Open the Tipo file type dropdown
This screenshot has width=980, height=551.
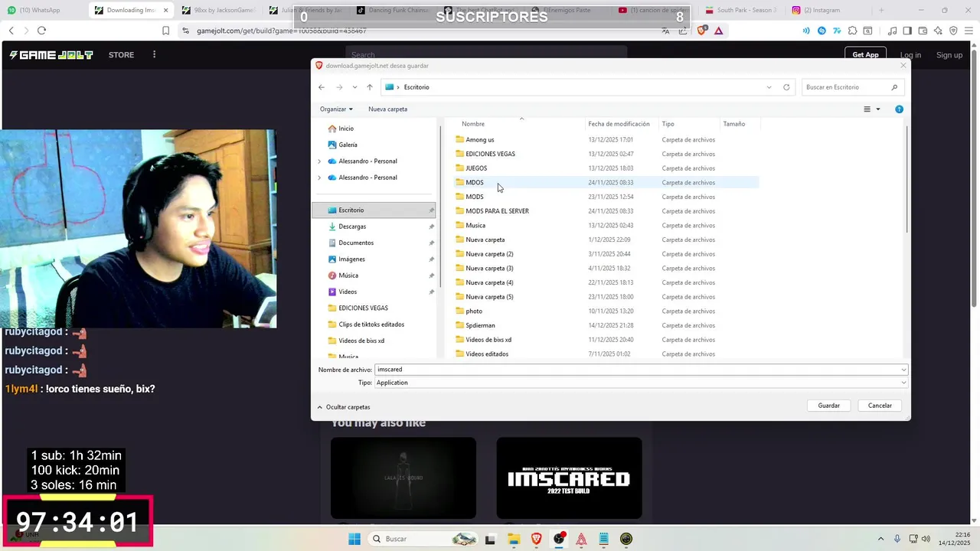(641, 383)
